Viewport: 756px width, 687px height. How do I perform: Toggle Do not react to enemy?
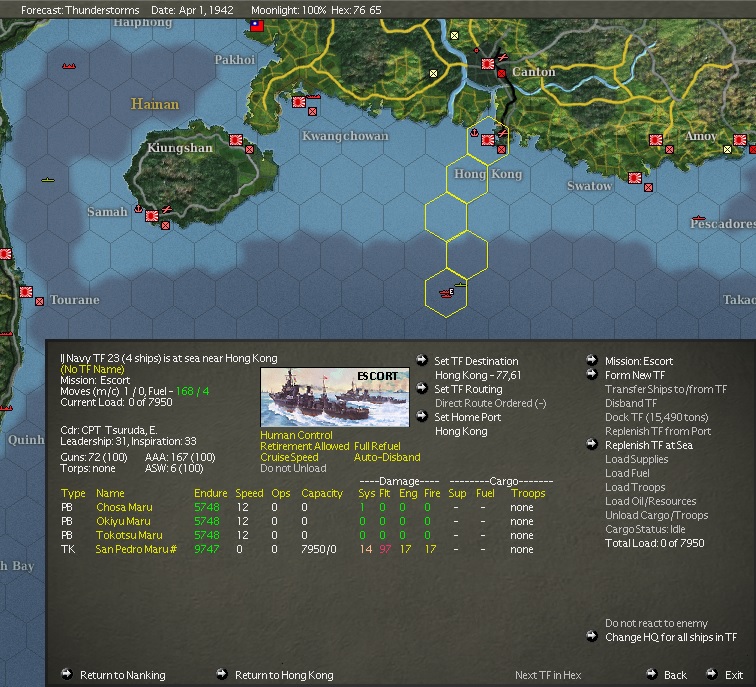[x=656, y=623]
